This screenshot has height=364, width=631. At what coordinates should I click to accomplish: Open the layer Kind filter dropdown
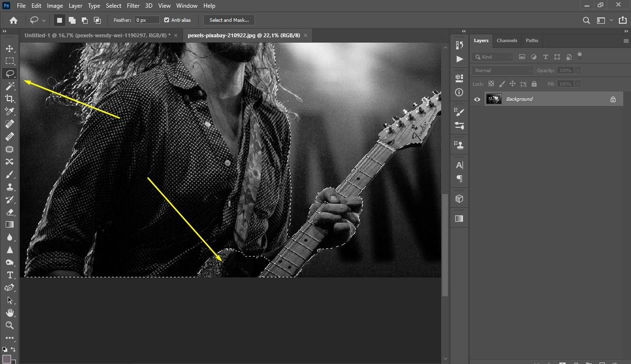[493, 57]
